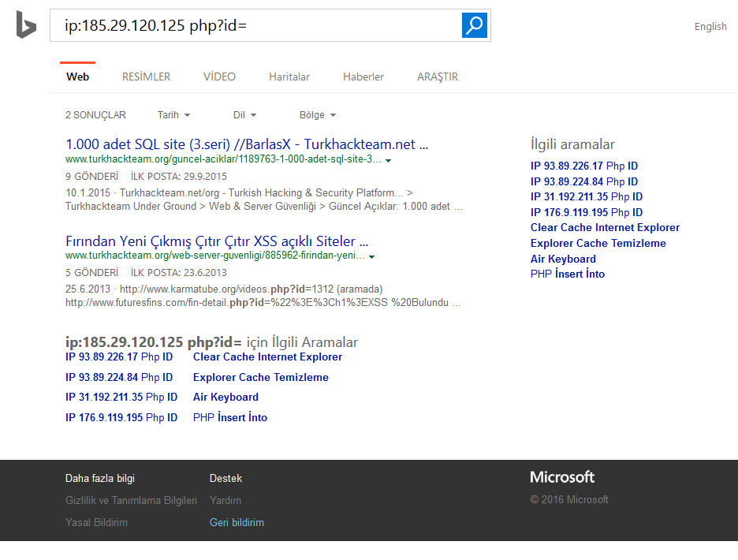
Task: Click sidebar link IP 176.9.119.195 Php ID
Action: click(x=587, y=212)
